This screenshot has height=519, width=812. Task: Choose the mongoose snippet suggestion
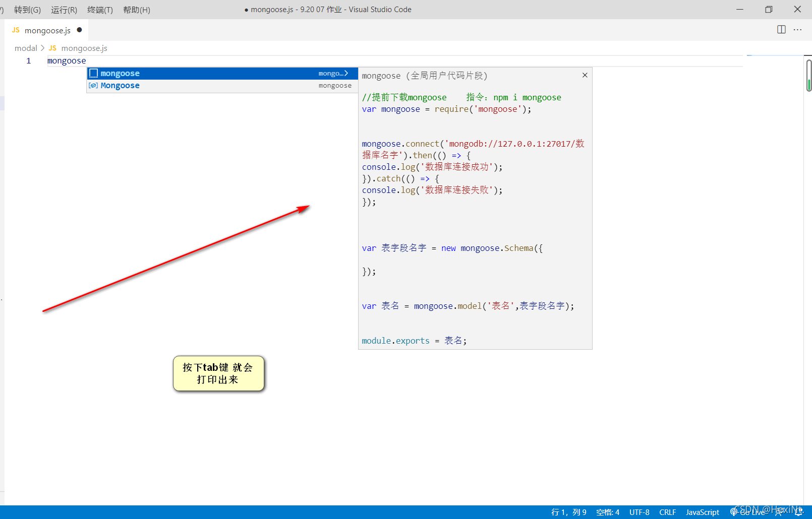coord(222,74)
